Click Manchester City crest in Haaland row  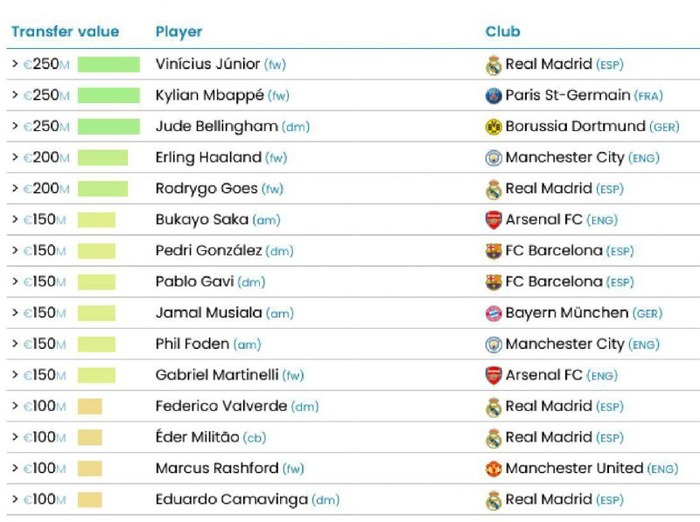tap(493, 158)
